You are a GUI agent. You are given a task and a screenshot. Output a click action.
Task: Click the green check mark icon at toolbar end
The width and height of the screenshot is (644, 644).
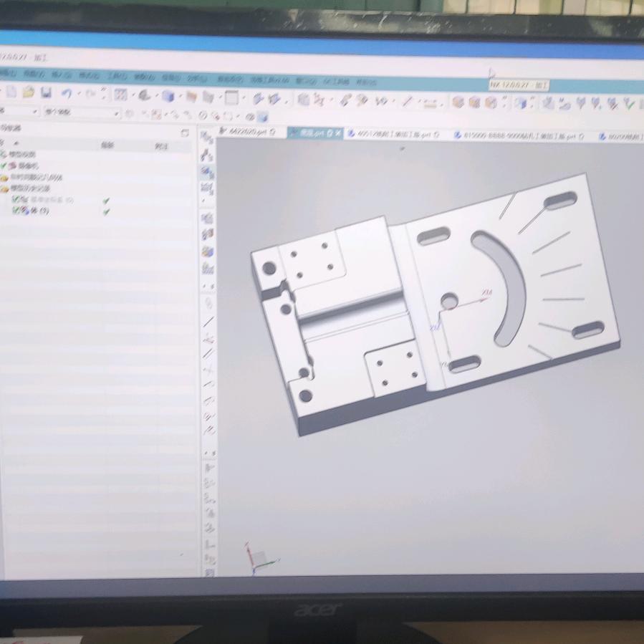tap(629, 104)
